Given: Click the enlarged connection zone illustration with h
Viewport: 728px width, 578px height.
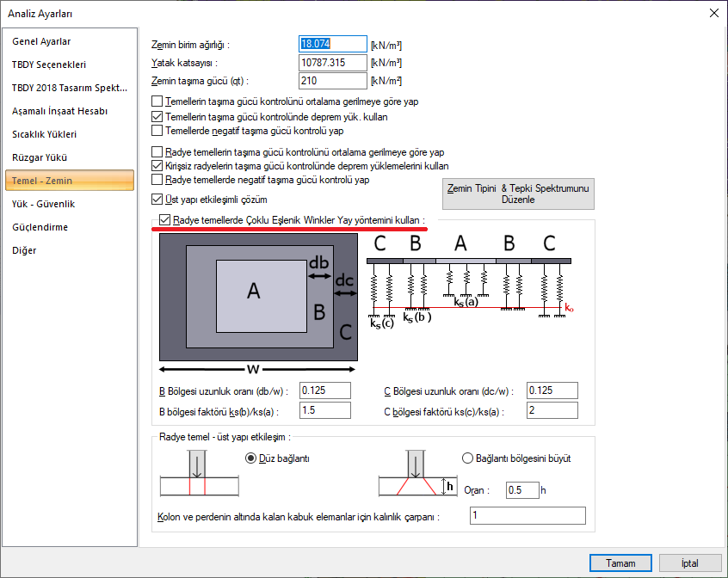Looking at the screenshot, I should [418, 473].
